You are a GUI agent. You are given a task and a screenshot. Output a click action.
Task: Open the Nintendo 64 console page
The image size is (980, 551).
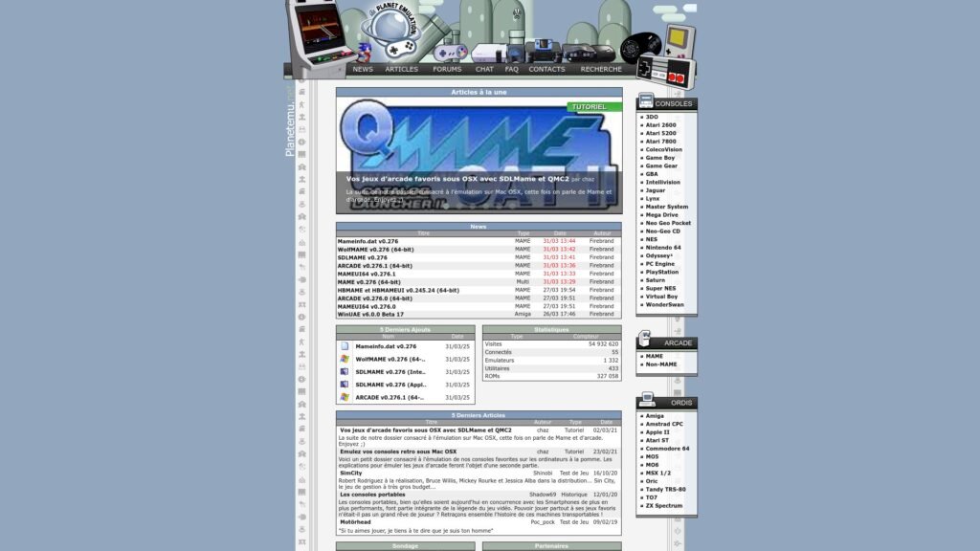point(663,248)
